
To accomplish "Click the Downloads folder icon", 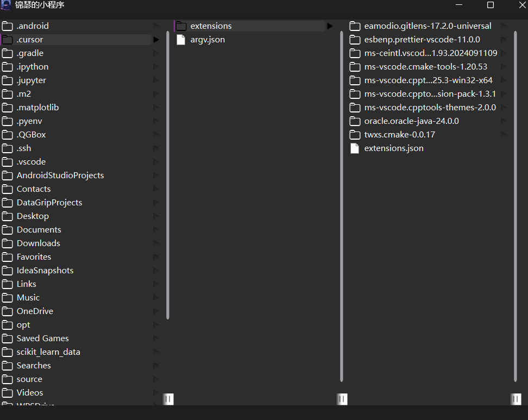I will coord(8,243).
